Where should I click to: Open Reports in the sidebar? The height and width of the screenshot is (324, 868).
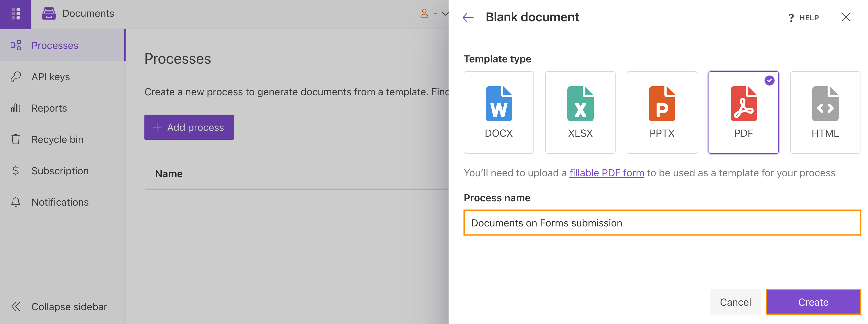tap(62, 108)
